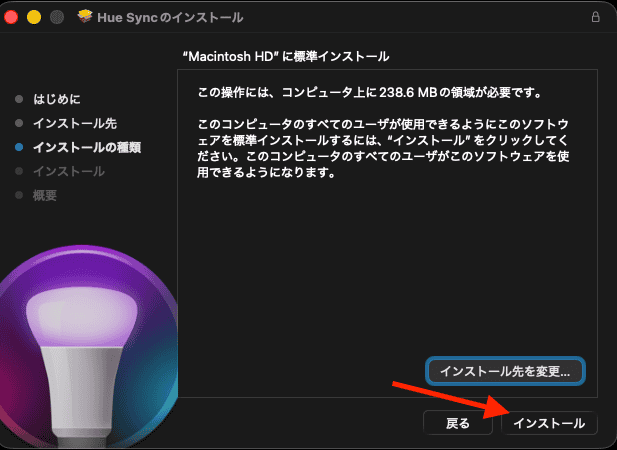Click the lock icon in title bar
Screen dimensions: 617x450
point(596,17)
